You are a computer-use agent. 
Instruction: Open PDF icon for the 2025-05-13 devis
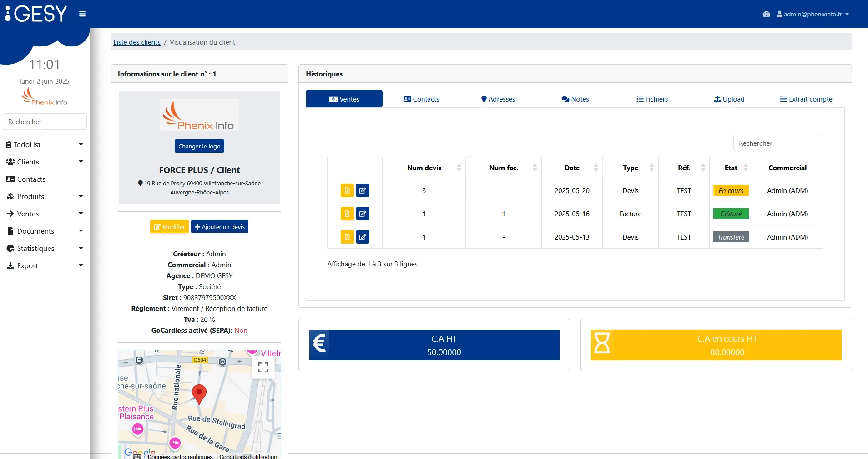coord(347,237)
